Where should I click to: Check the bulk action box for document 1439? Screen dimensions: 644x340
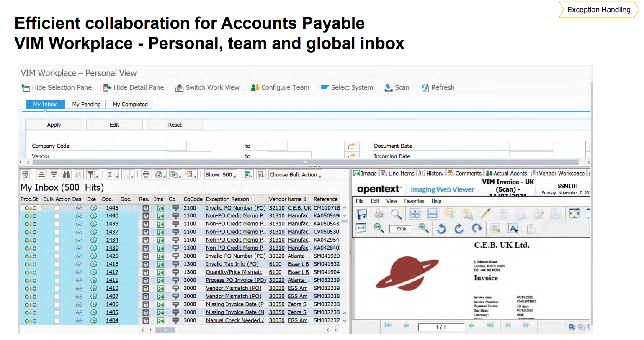pos(57,224)
